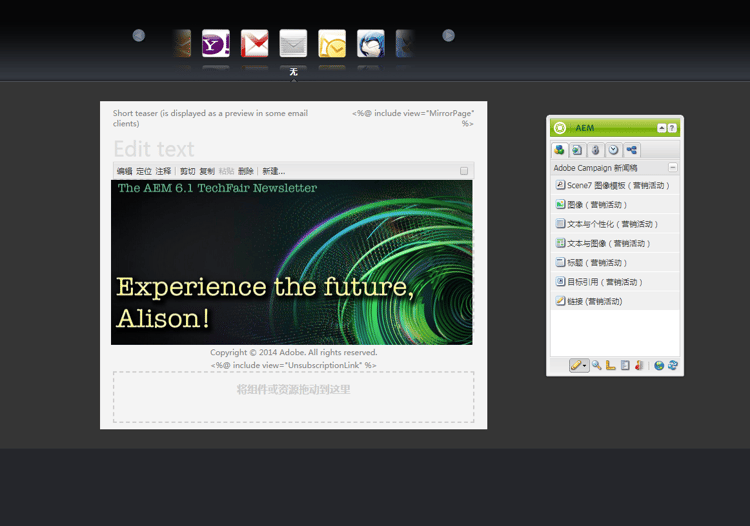Click the UnsubscriptionLink include text

point(294,365)
